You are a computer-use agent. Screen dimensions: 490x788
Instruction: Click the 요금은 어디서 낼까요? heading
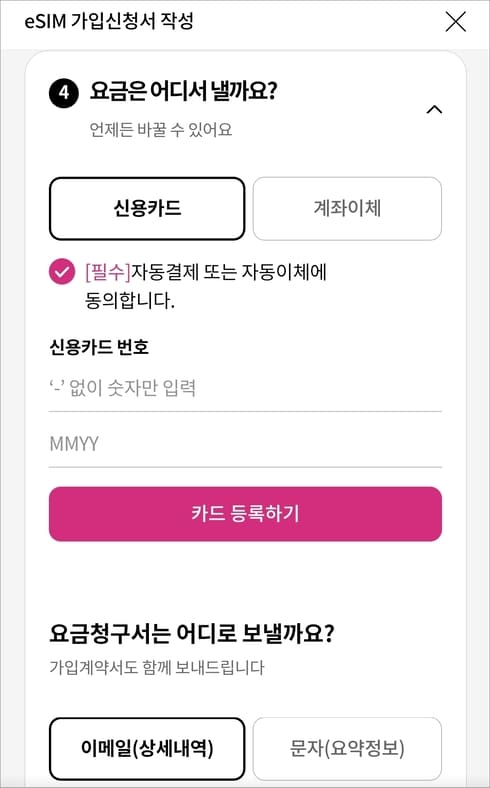pos(183,92)
